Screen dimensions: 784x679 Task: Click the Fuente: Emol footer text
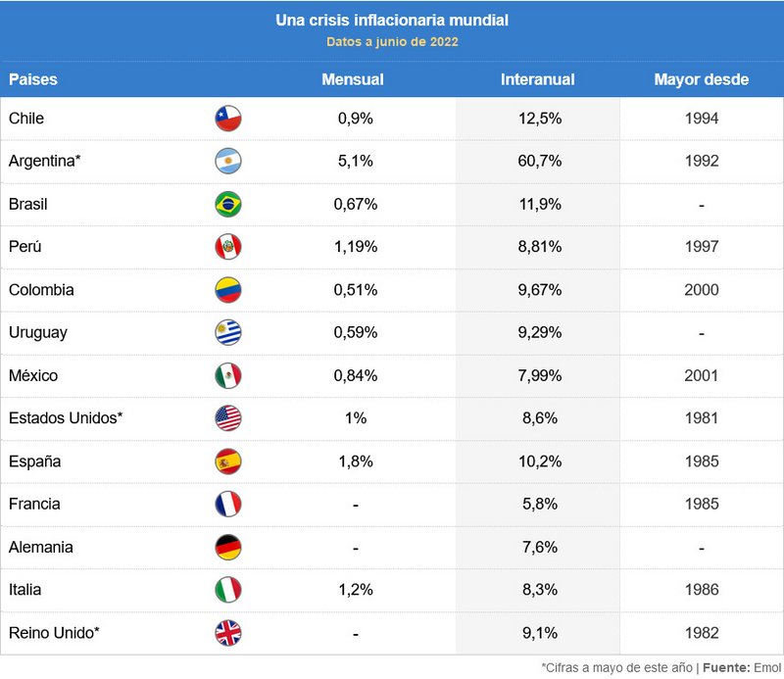tap(742, 667)
